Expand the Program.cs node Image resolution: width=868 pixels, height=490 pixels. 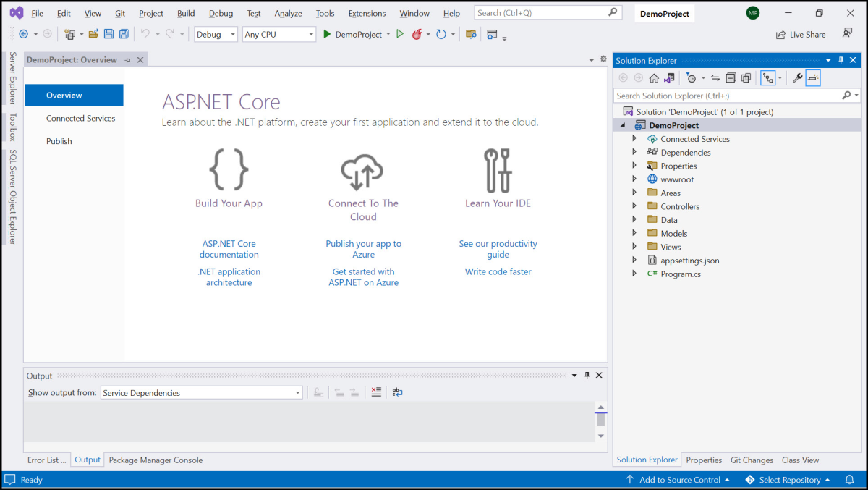634,274
